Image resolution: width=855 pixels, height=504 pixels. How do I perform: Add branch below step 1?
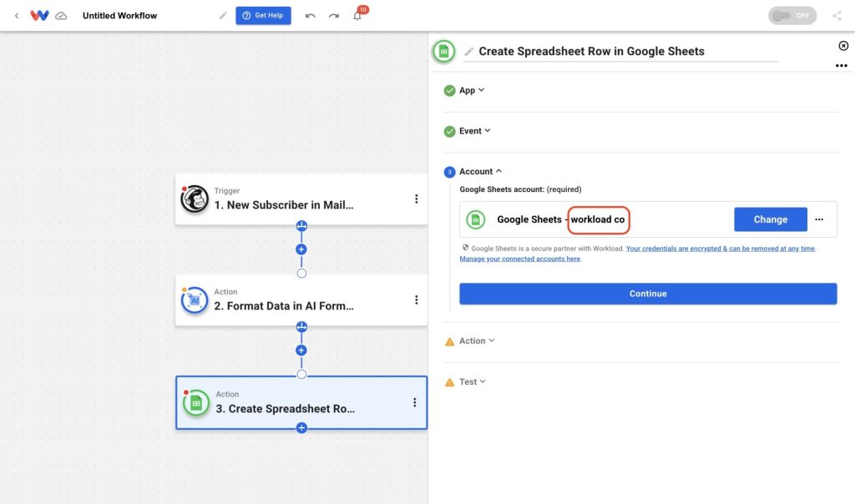coord(301,225)
